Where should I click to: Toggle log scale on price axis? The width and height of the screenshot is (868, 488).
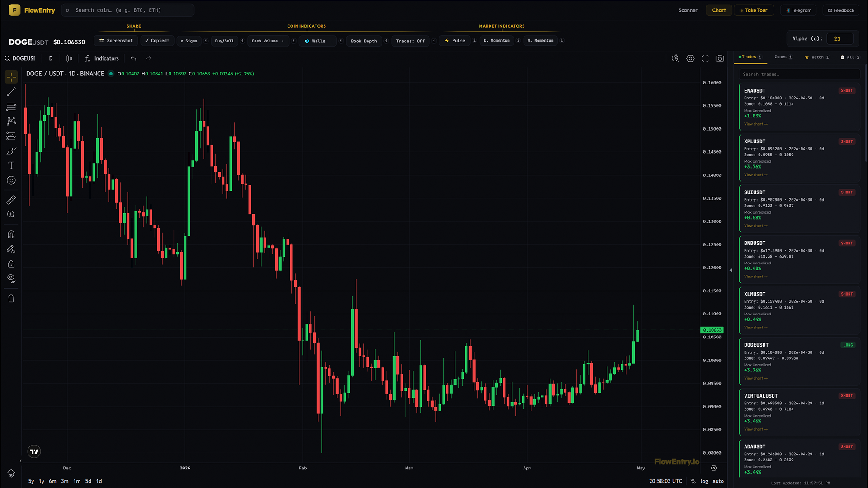704,481
